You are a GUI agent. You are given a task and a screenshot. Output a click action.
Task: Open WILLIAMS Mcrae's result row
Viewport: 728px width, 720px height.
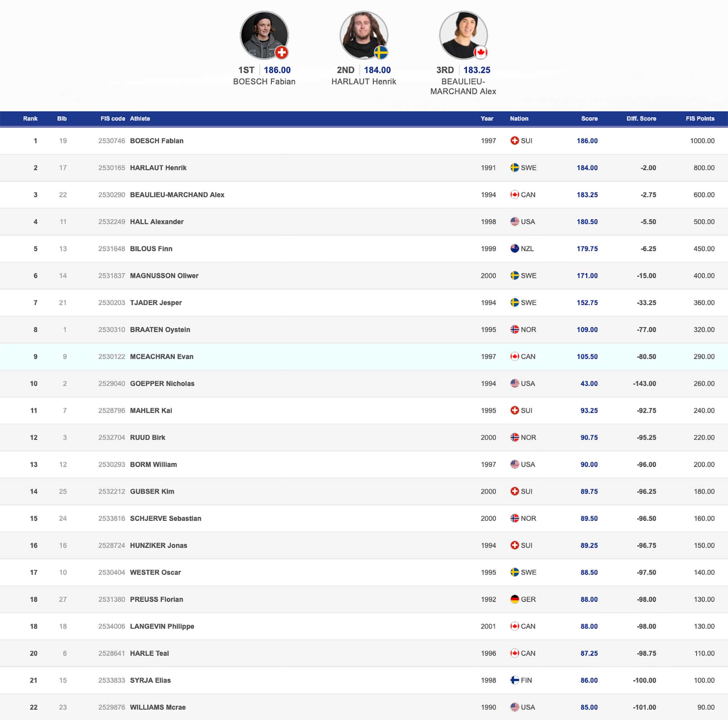tap(158, 707)
